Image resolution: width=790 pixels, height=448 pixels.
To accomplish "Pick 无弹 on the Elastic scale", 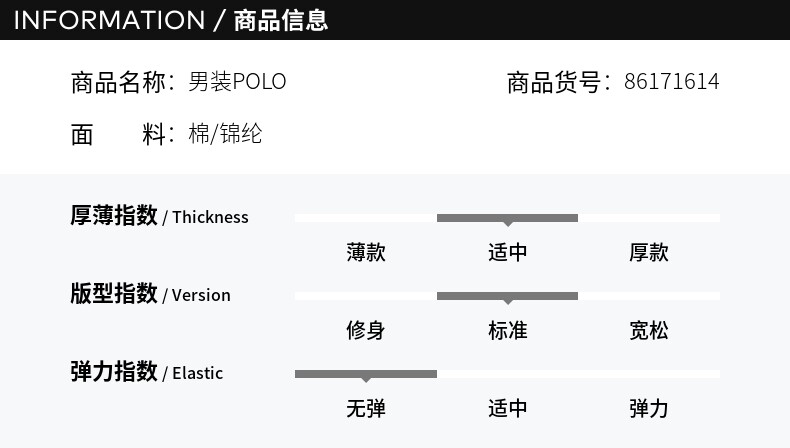I will [366, 408].
